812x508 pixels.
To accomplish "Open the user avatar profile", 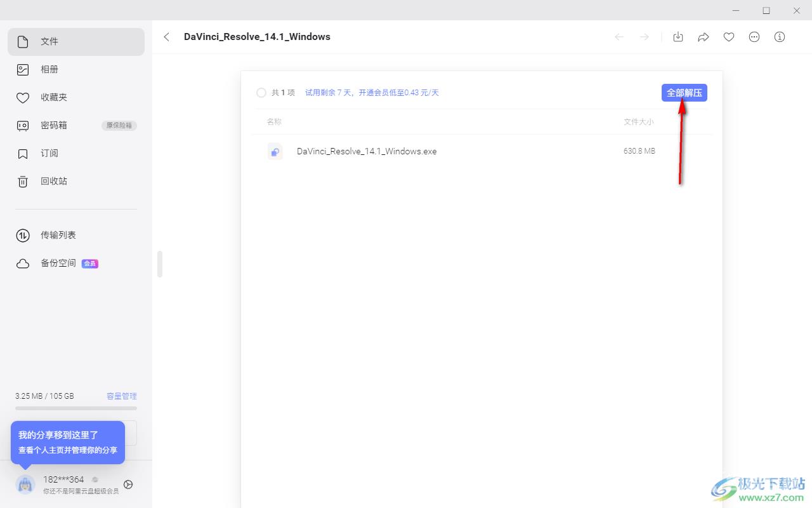I will pyautogui.click(x=25, y=485).
